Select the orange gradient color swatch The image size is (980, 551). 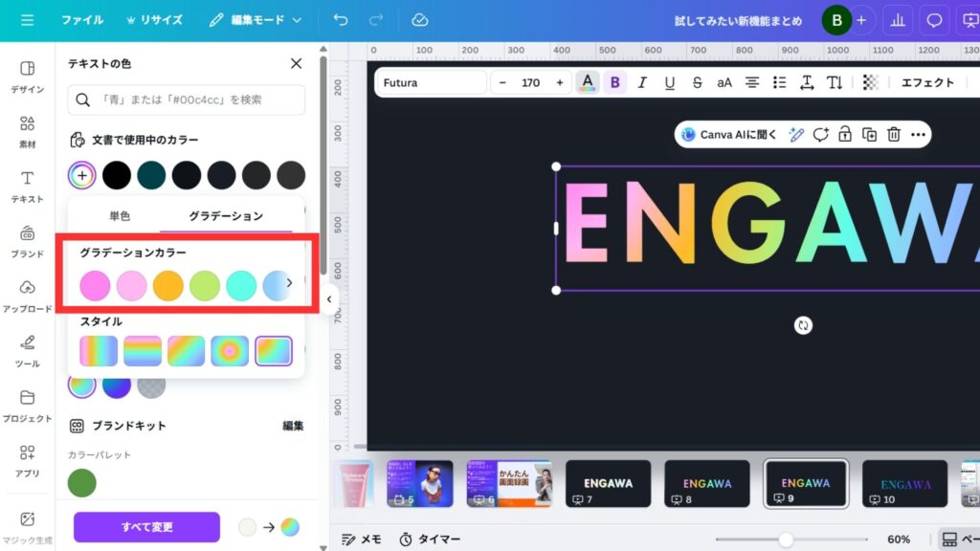point(168,285)
